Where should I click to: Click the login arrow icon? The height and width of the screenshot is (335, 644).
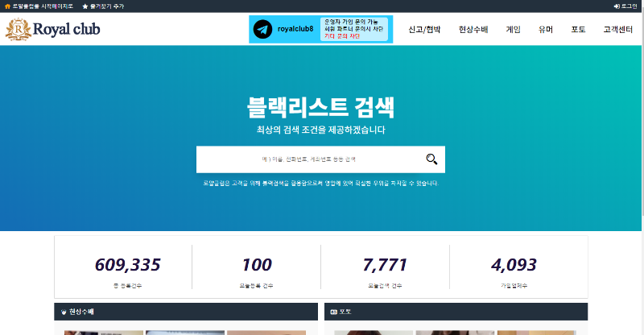click(616, 6)
